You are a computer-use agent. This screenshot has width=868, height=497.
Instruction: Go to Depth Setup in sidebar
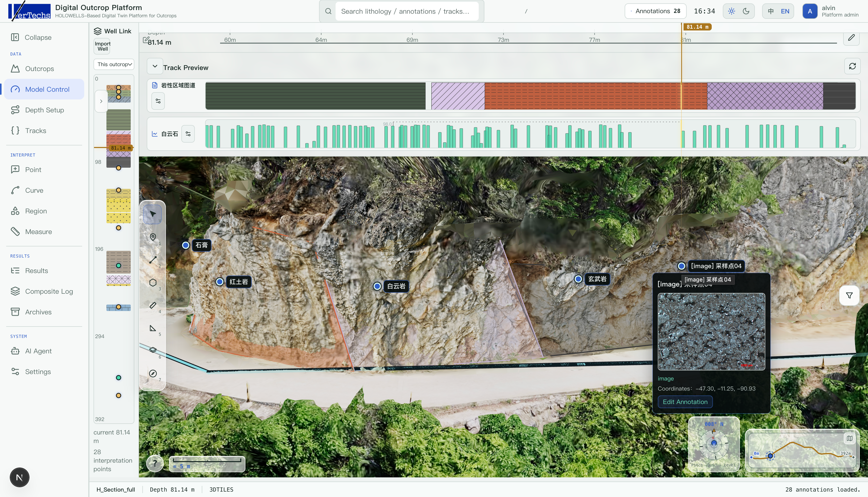pyautogui.click(x=44, y=110)
